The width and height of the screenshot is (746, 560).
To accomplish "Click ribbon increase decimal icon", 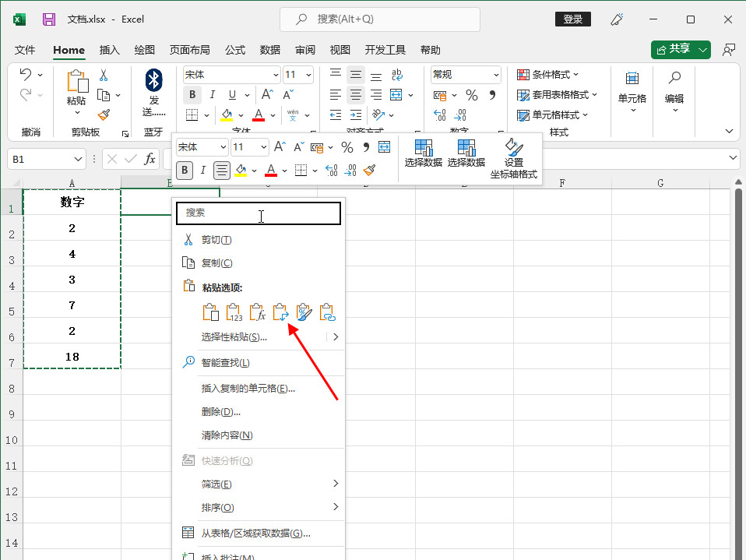I will click(440, 114).
